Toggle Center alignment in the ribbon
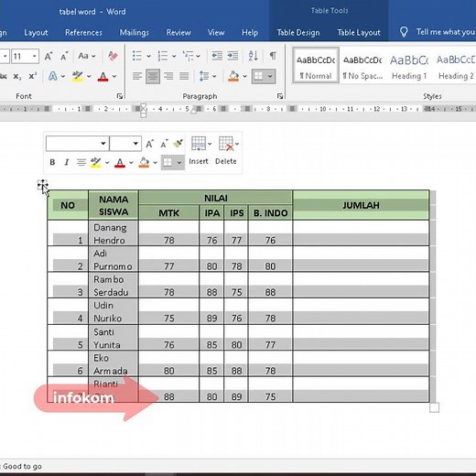The image size is (476, 476). (153, 76)
